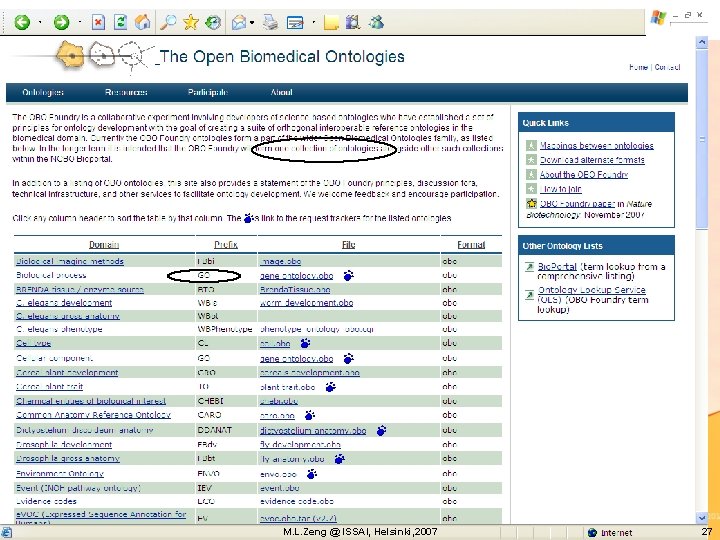
Task: Open the Research toolbar icon beside the folder
Action: pyautogui.click(x=353, y=22)
